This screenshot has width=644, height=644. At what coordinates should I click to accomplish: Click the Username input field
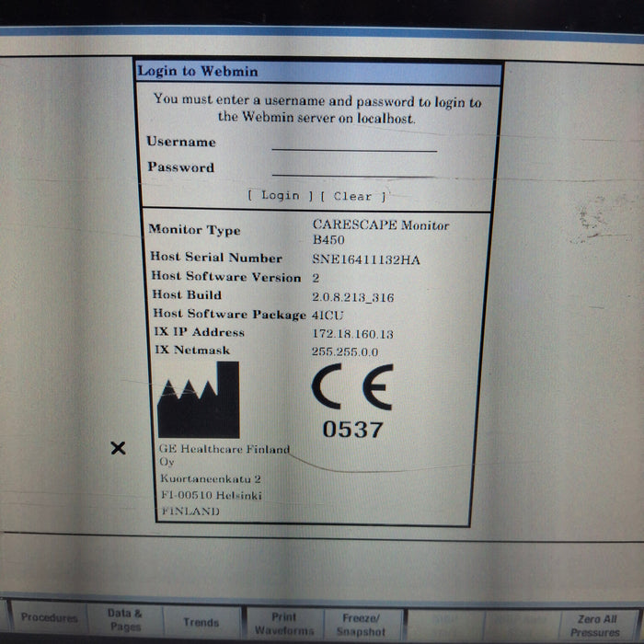pyautogui.click(x=354, y=144)
